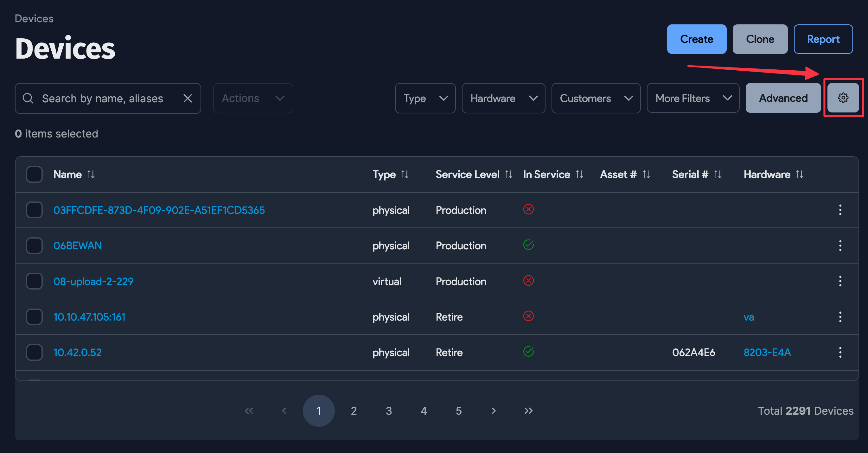
Task: Open the gear settings icon button
Action: 843,98
